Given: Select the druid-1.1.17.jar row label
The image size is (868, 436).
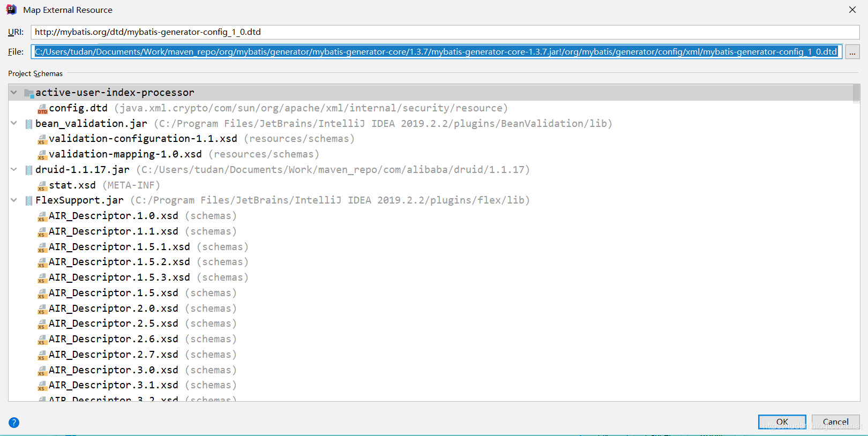Looking at the screenshot, I should 83,170.
